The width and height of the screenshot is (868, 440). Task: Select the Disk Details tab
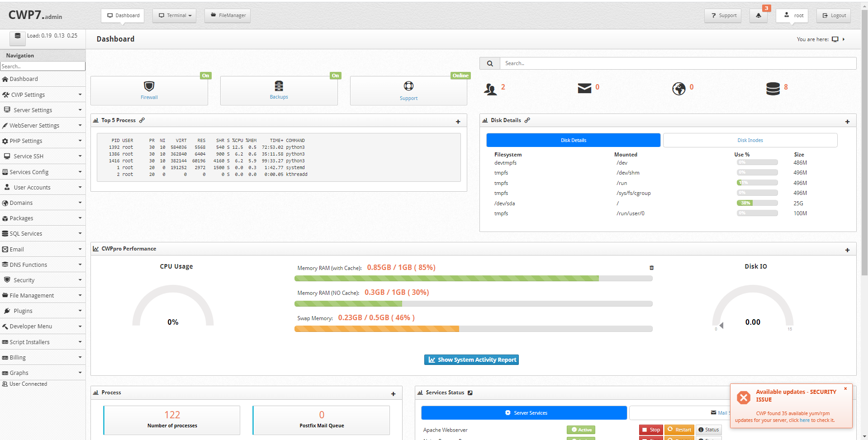tap(573, 140)
